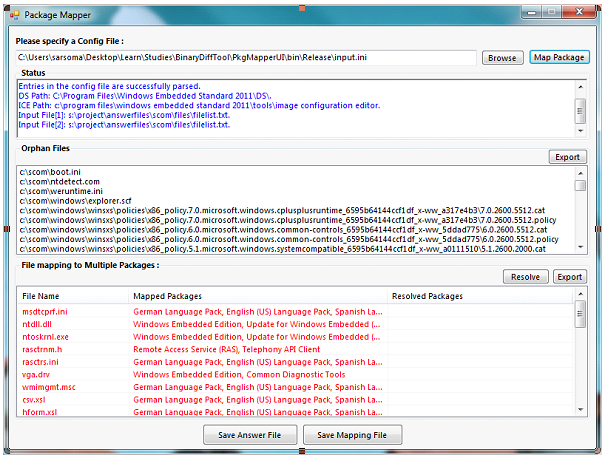Image resolution: width=604 pixels, height=457 pixels.
Task: Click Save Answer File button
Action: tap(250, 435)
